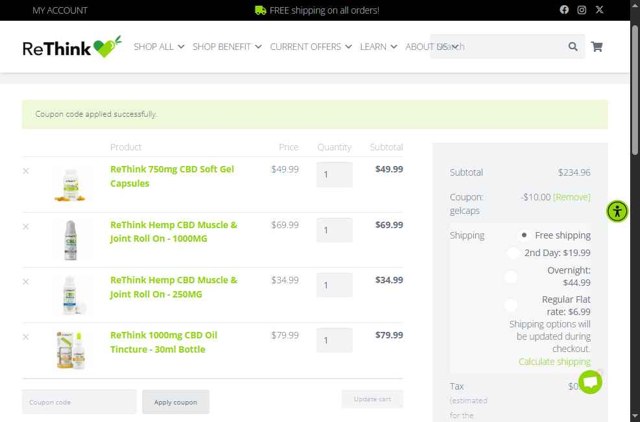Open the Instagram social icon

tap(582, 10)
